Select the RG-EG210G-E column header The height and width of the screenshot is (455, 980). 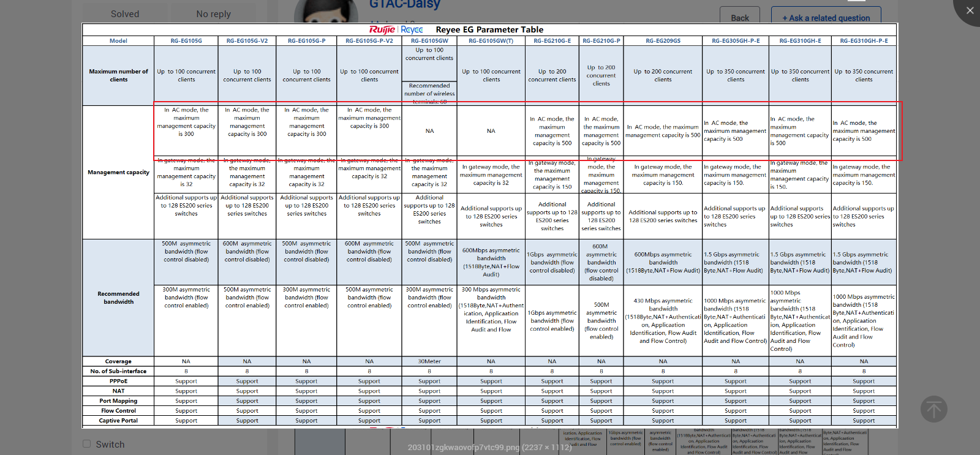pos(552,40)
